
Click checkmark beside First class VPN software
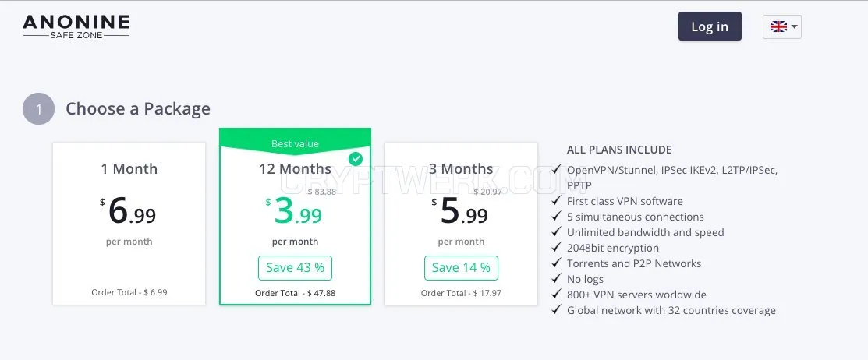click(x=557, y=201)
